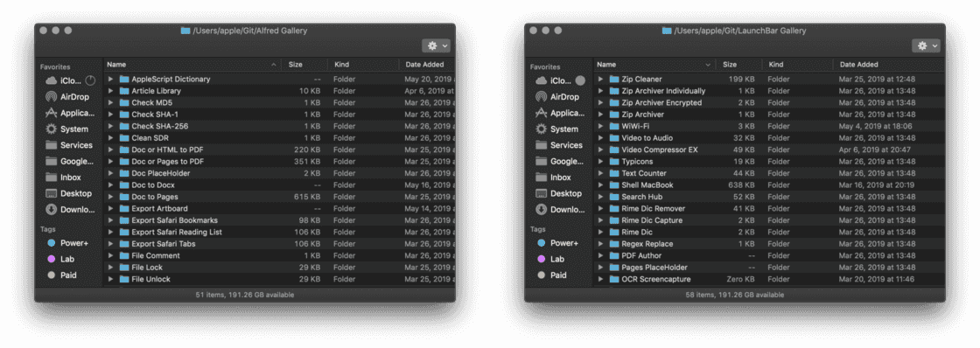Expand OCR Screencapture folder disclosure triangle
Viewport: 980px width, 348px height.
600,279
